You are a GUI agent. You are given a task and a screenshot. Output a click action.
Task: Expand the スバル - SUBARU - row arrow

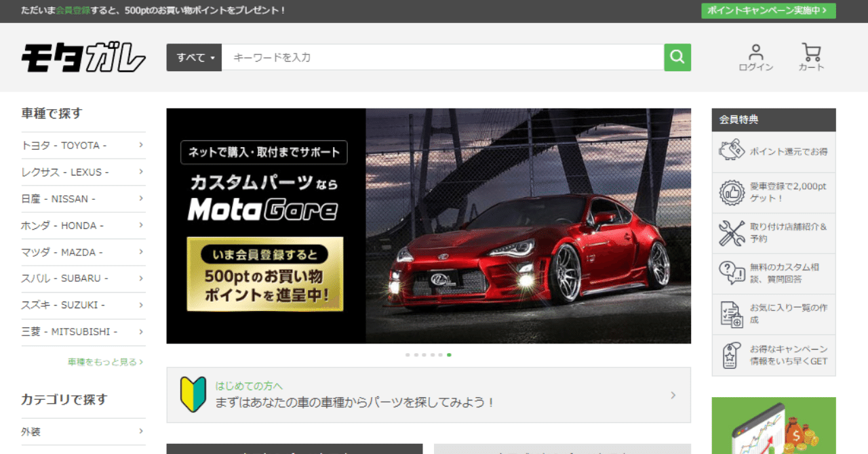point(141,278)
